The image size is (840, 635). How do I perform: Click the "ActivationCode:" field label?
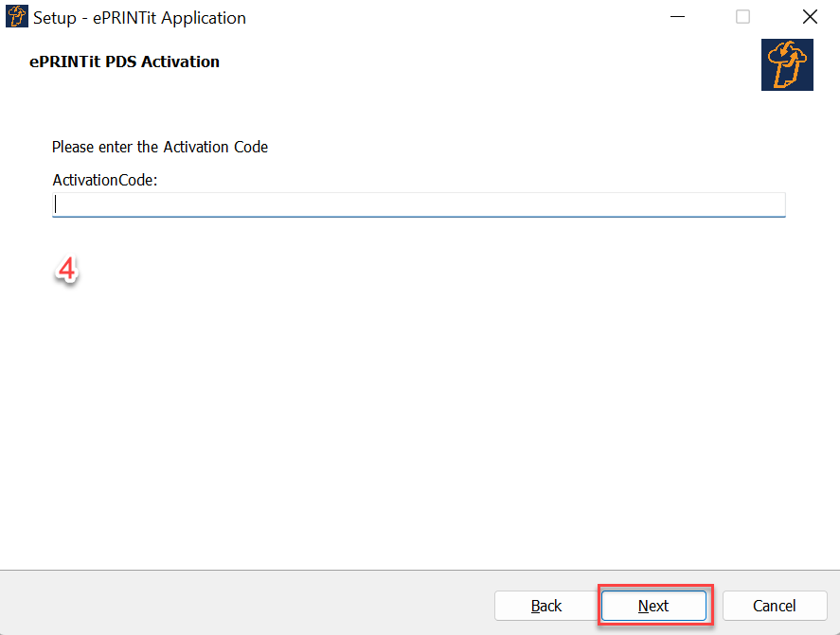(104, 180)
